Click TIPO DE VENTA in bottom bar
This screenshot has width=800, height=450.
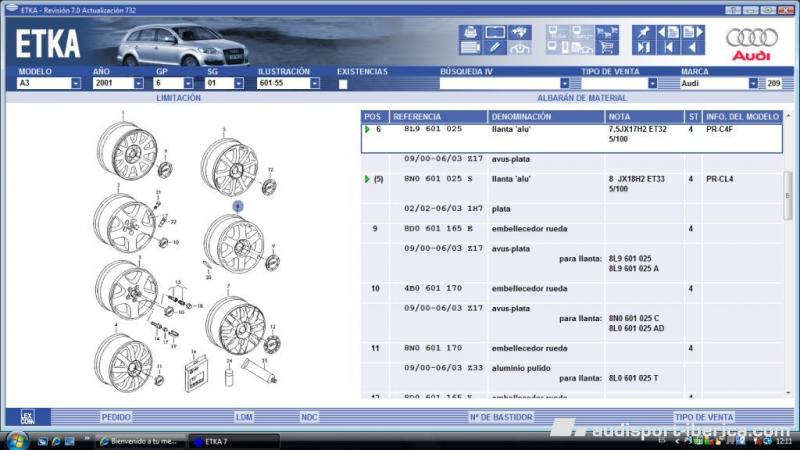pos(704,417)
